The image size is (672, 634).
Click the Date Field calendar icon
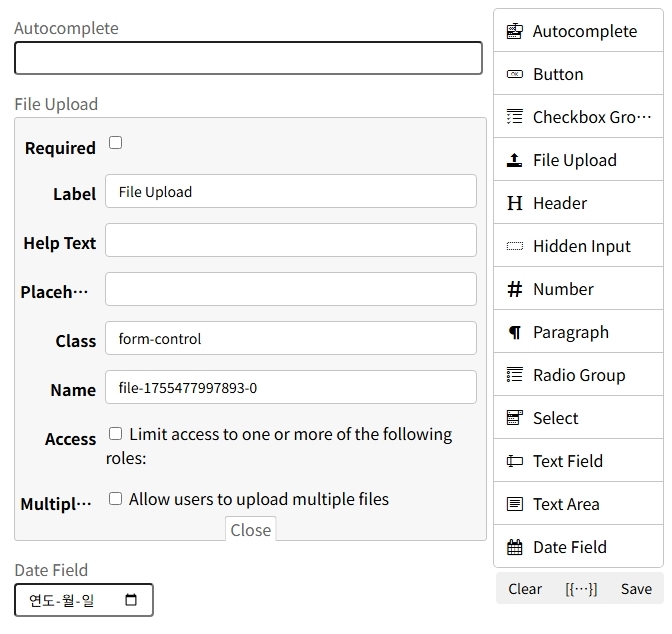(514, 547)
